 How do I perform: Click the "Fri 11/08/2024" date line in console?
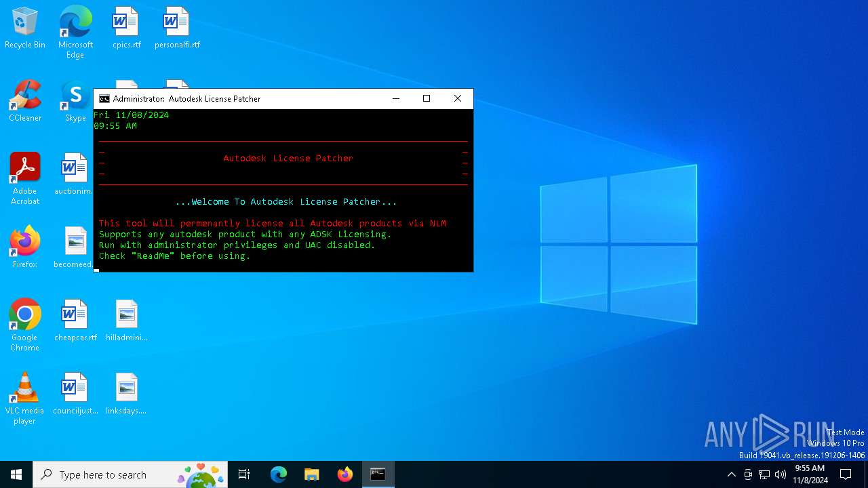[132, 115]
